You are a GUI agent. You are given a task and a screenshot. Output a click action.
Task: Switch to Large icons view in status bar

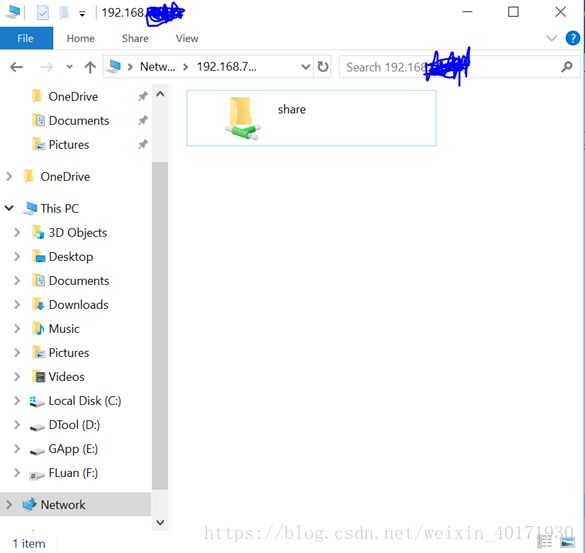point(567,542)
